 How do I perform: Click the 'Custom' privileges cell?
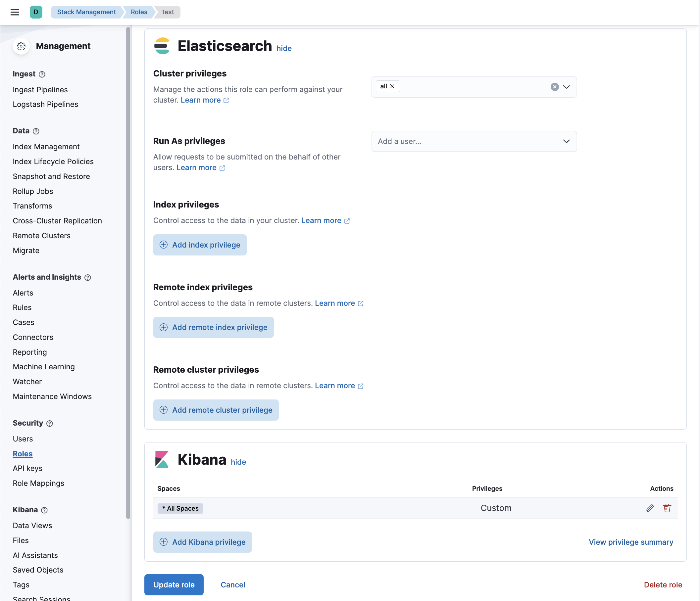[x=496, y=508]
